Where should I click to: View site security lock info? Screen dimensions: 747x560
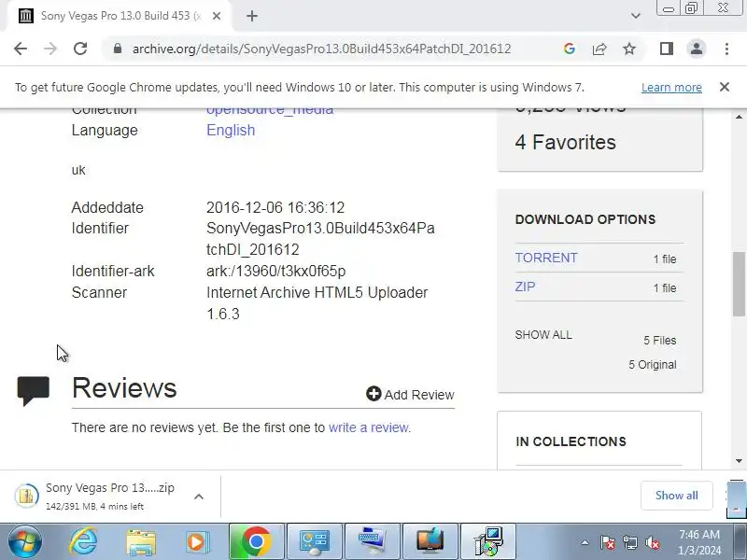118,49
